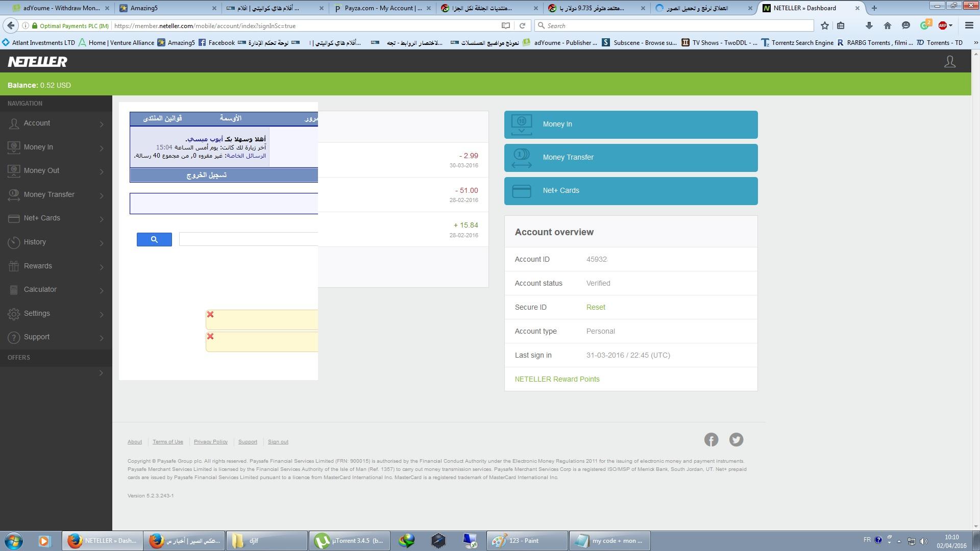The height and width of the screenshot is (551, 980).
Task: Reload the page with the refresh icon
Action: point(522,26)
